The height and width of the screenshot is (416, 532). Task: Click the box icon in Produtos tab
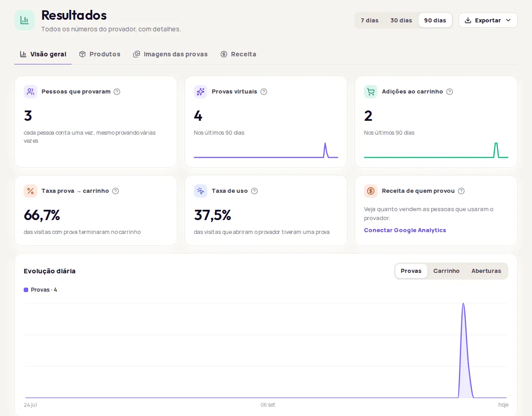(x=82, y=54)
